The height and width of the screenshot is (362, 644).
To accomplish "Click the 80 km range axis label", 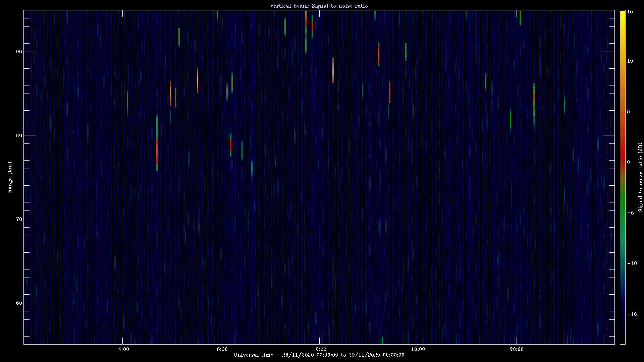I will coord(19,135).
